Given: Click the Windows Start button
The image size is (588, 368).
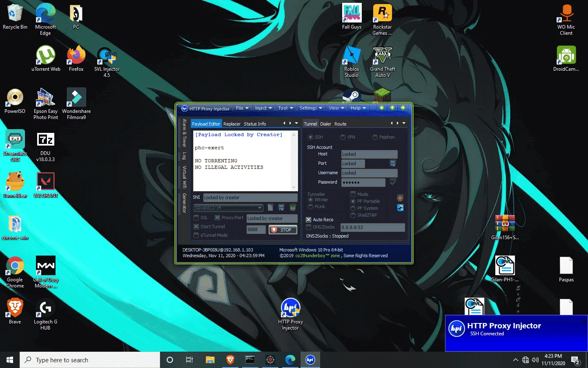Looking at the screenshot, I should [x=10, y=360].
